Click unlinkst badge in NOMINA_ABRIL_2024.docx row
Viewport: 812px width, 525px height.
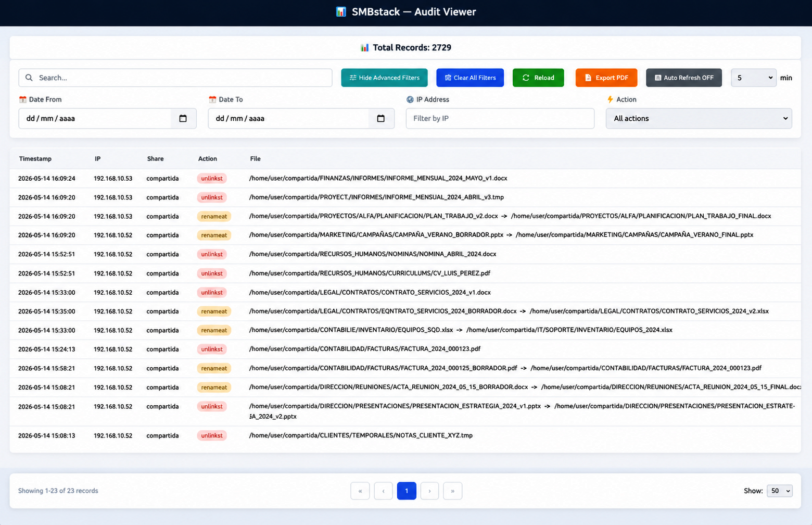pyautogui.click(x=212, y=254)
